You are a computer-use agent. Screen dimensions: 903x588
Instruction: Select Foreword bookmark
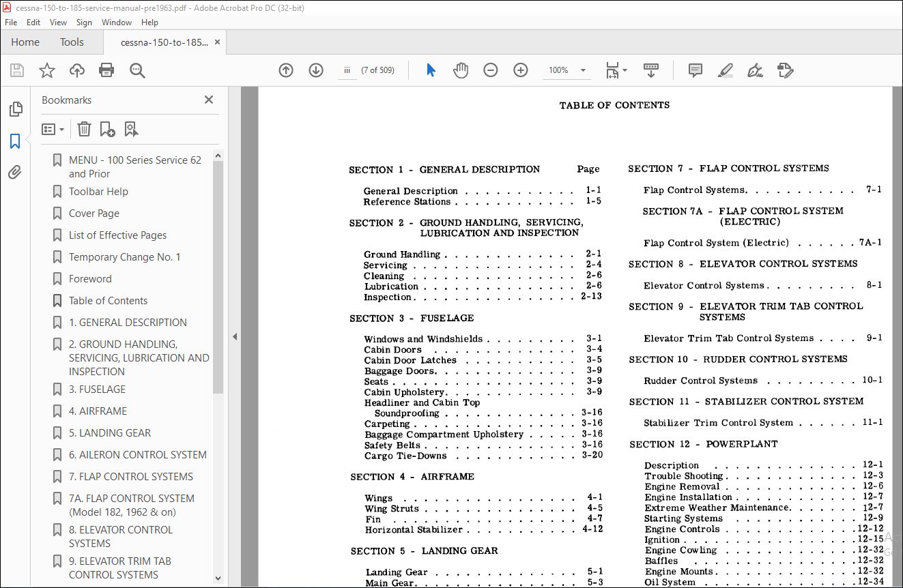point(90,279)
